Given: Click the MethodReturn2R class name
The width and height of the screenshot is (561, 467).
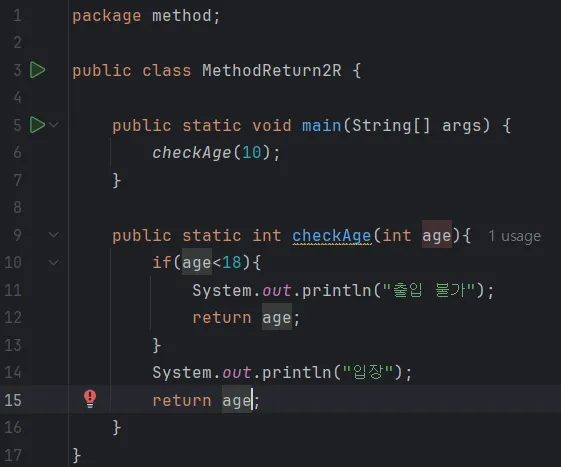Looking at the screenshot, I should pyautogui.click(x=272, y=70).
